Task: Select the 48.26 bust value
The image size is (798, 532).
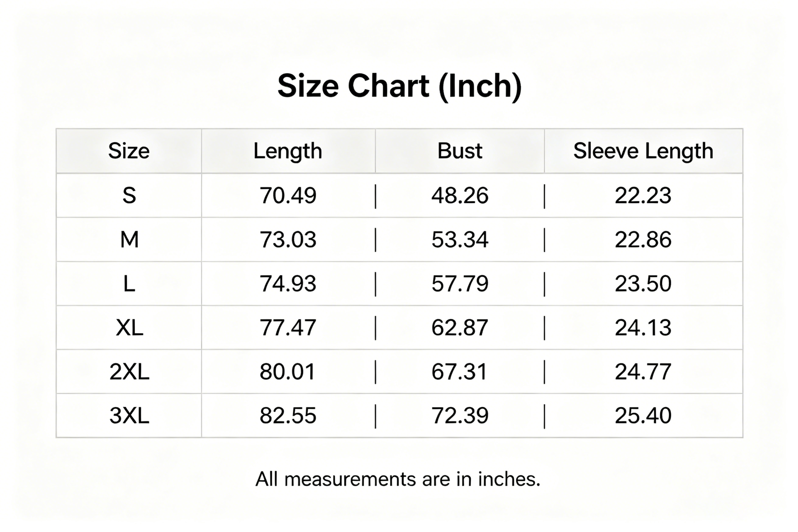Action: (x=460, y=195)
